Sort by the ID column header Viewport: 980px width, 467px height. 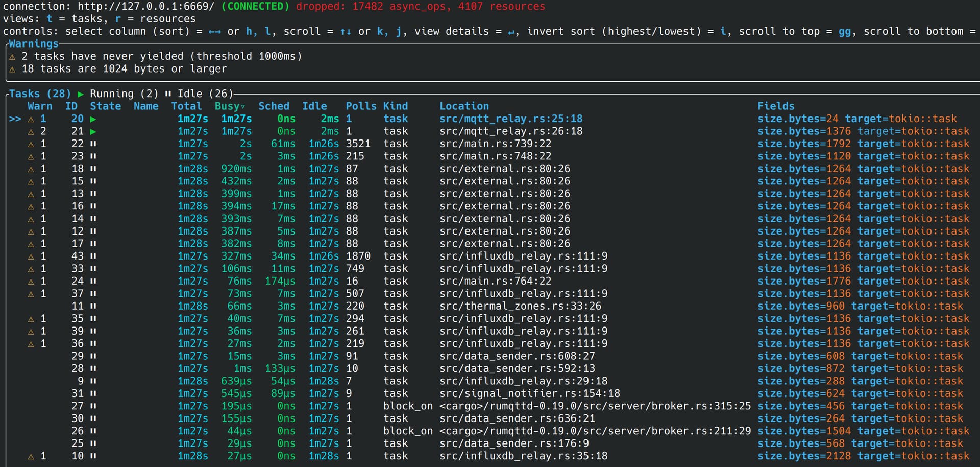click(x=71, y=106)
